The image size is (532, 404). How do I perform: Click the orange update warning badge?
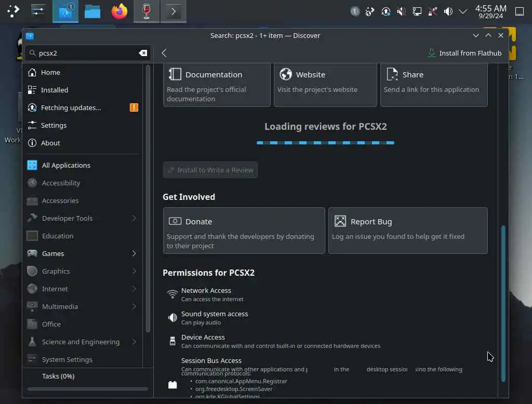[134, 107]
